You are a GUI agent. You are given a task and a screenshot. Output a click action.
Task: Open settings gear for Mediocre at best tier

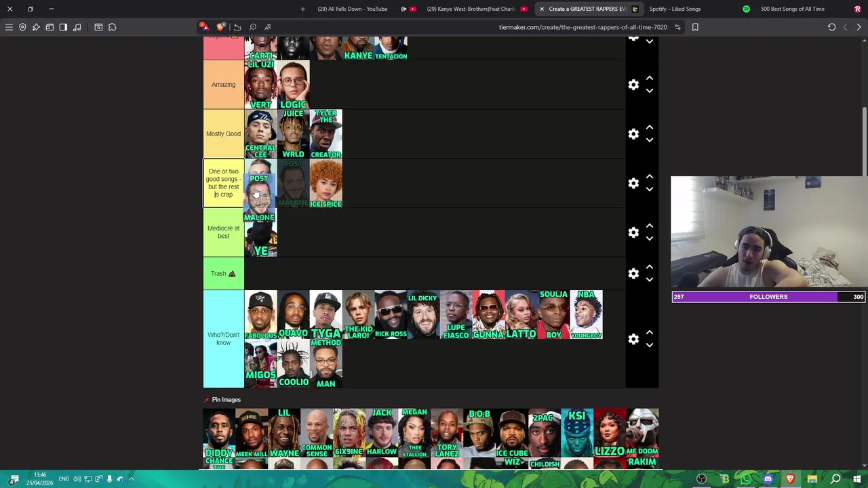point(633,232)
